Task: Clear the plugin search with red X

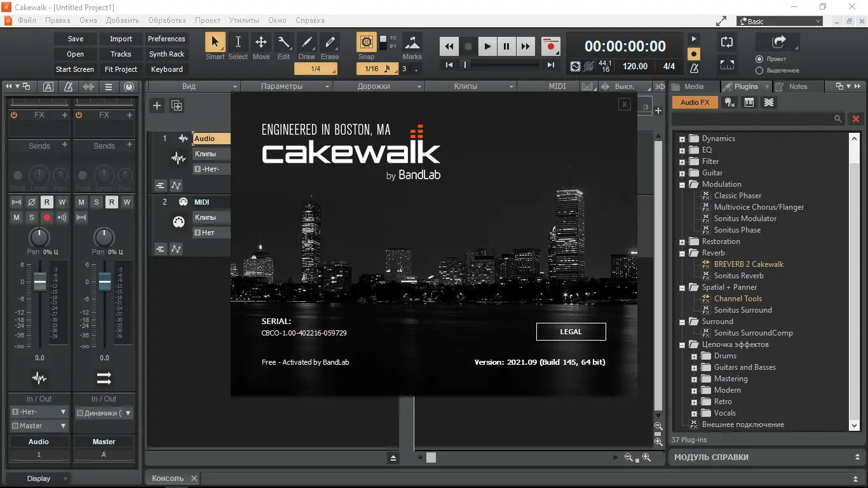Action: [856, 119]
